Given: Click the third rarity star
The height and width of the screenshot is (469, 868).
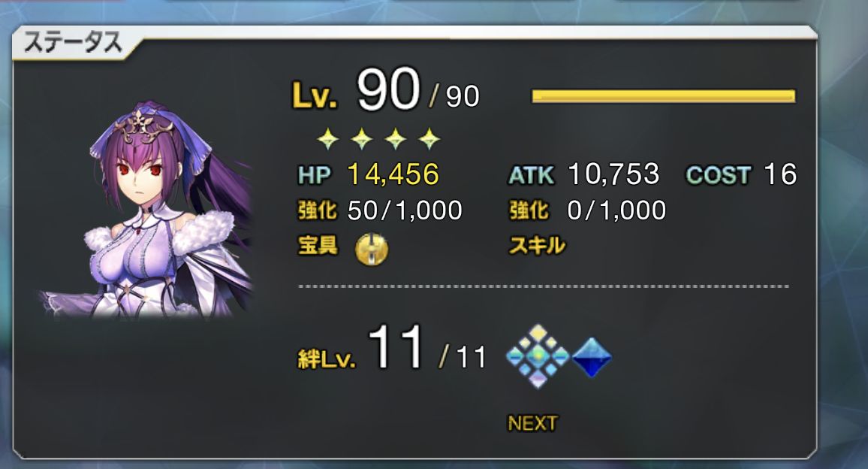Looking at the screenshot, I should coord(395,138).
